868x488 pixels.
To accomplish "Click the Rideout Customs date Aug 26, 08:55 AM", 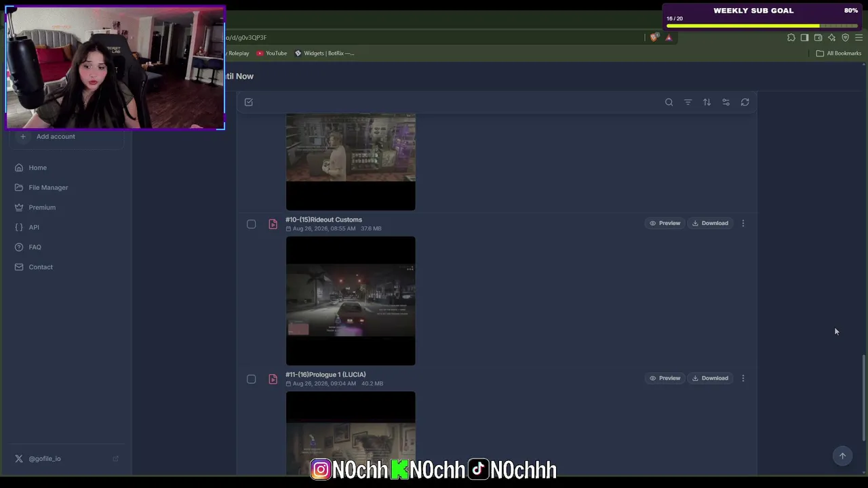I will pos(323,229).
